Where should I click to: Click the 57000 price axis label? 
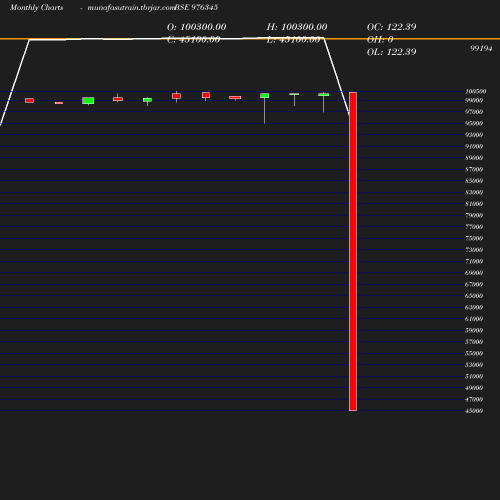pyautogui.click(x=474, y=342)
